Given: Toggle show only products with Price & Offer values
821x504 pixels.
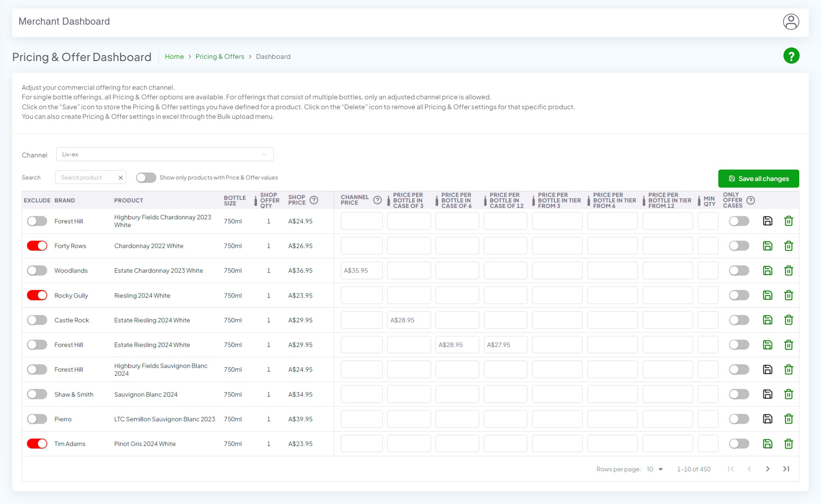Looking at the screenshot, I should tap(146, 178).
